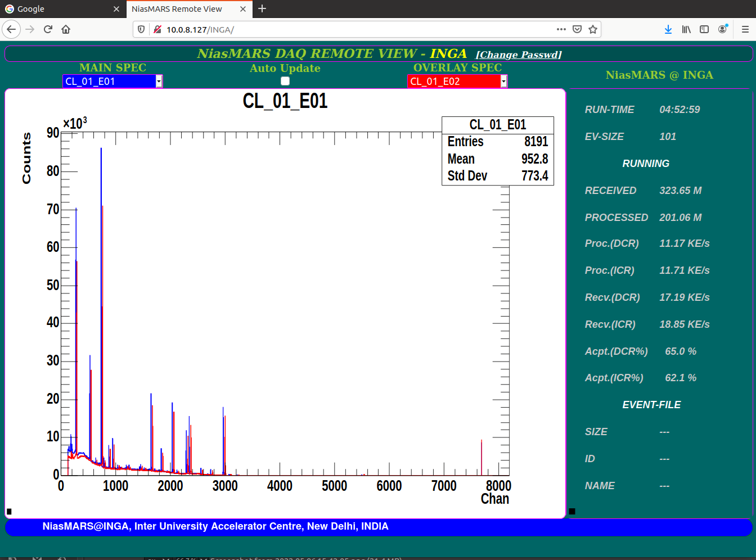This screenshot has height=560, width=756.
Task: Click the RUNNING status label
Action: point(646,164)
